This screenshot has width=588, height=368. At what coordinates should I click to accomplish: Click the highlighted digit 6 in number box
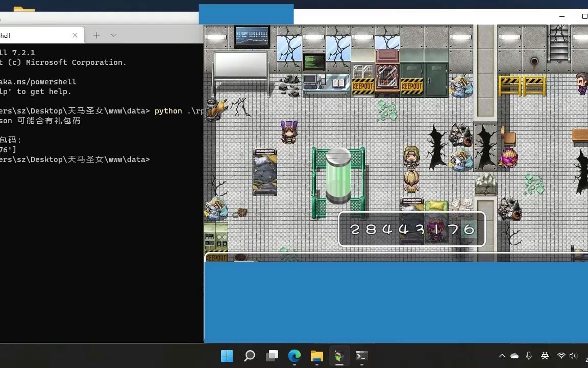point(469,229)
